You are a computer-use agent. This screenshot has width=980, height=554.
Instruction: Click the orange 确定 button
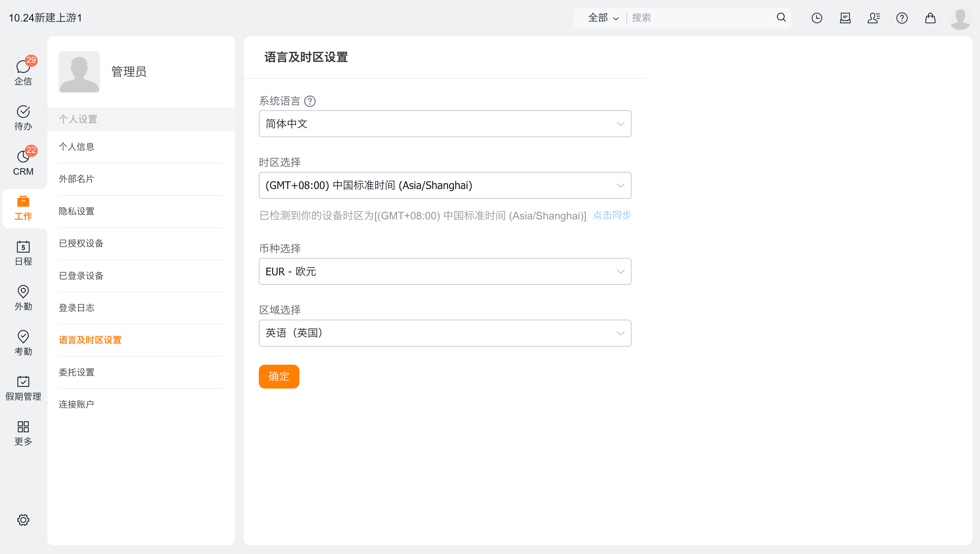[x=279, y=376]
